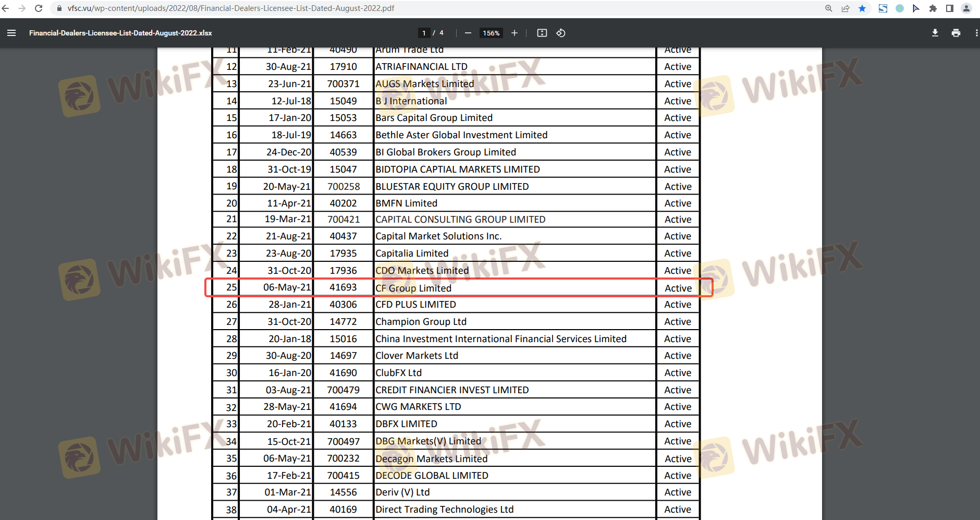Click the zoom out minus button

tap(468, 33)
